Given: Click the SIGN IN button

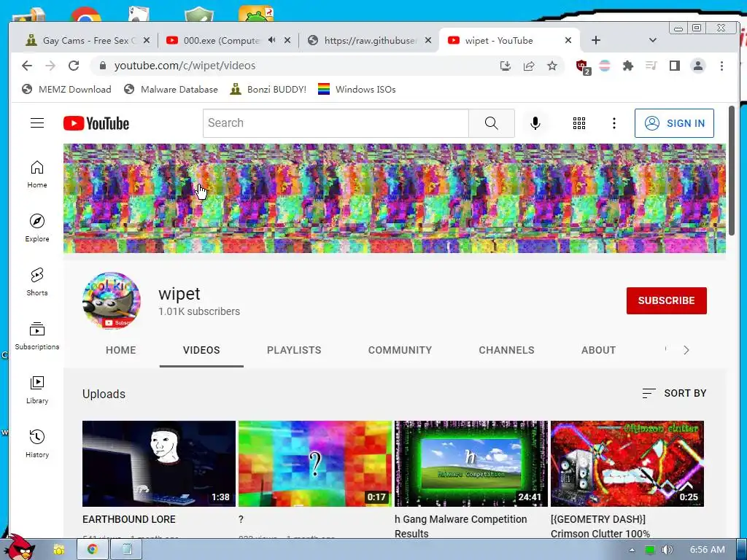Looking at the screenshot, I should [x=674, y=123].
